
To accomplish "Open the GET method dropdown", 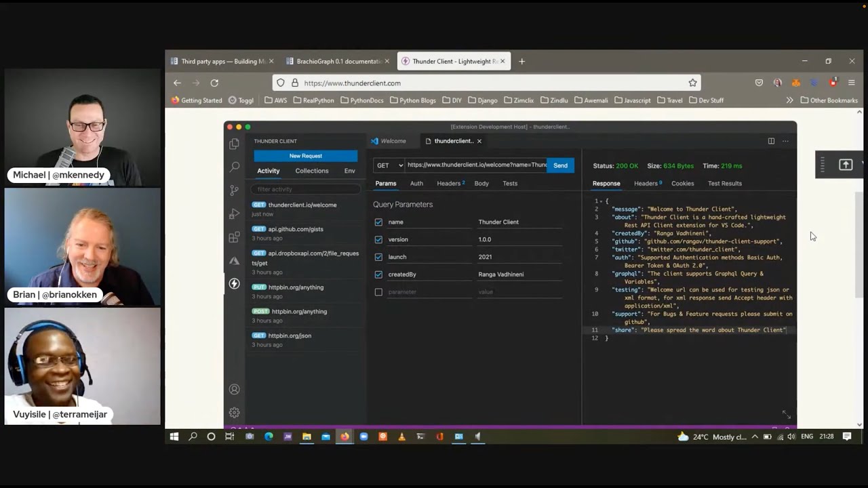I will (389, 165).
